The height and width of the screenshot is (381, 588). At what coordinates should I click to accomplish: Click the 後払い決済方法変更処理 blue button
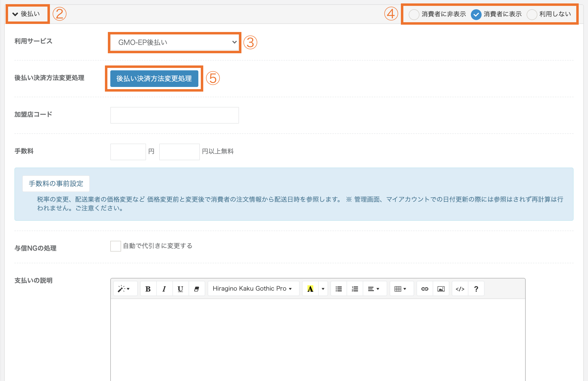pyautogui.click(x=154, y=78)
